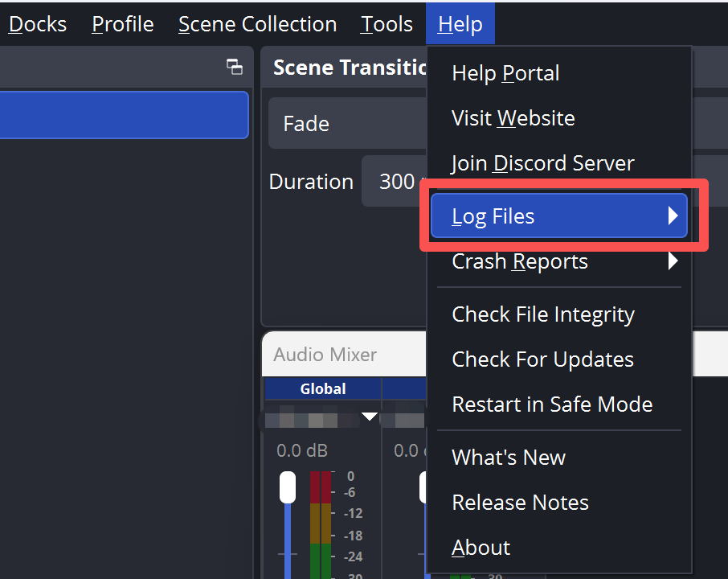728x579 pixels.
Task: Select Join Discord Server
Action: coord(559,163)
